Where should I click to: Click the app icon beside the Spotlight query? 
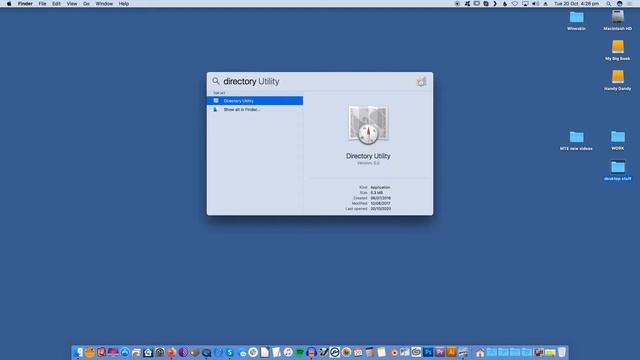pos(421,81)
